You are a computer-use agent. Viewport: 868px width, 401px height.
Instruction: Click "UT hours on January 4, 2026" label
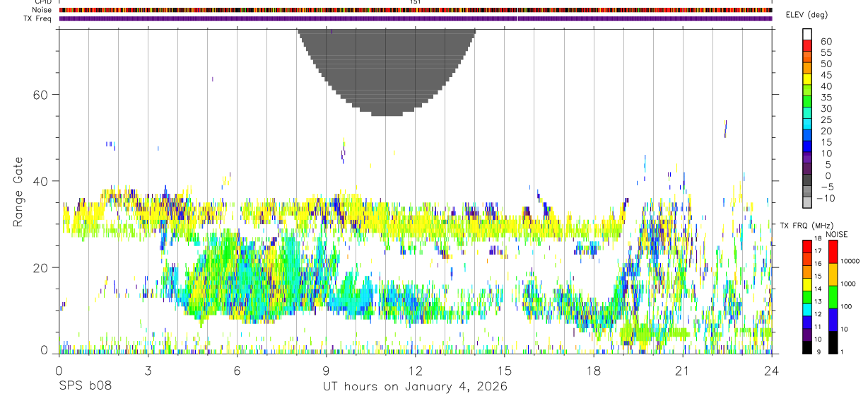415,387
